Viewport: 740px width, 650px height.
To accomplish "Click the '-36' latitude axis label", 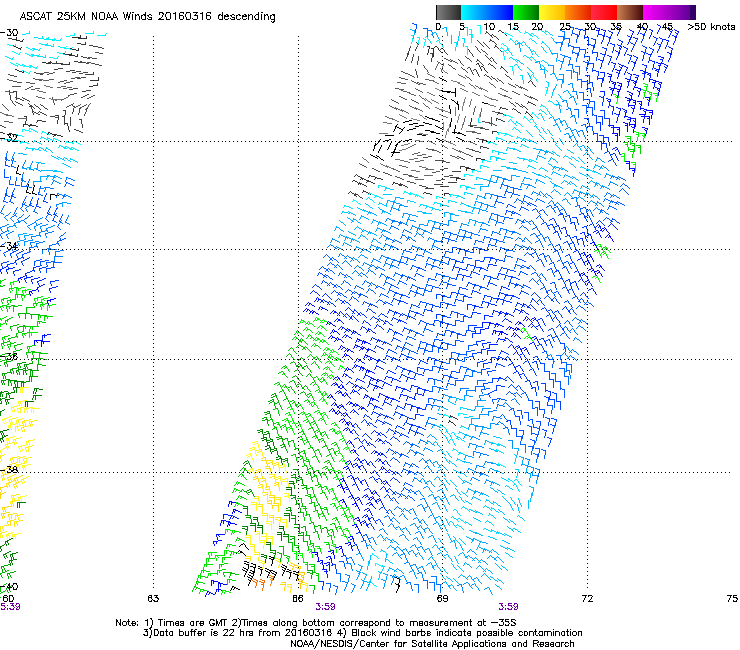I will (x=9, y=356).
